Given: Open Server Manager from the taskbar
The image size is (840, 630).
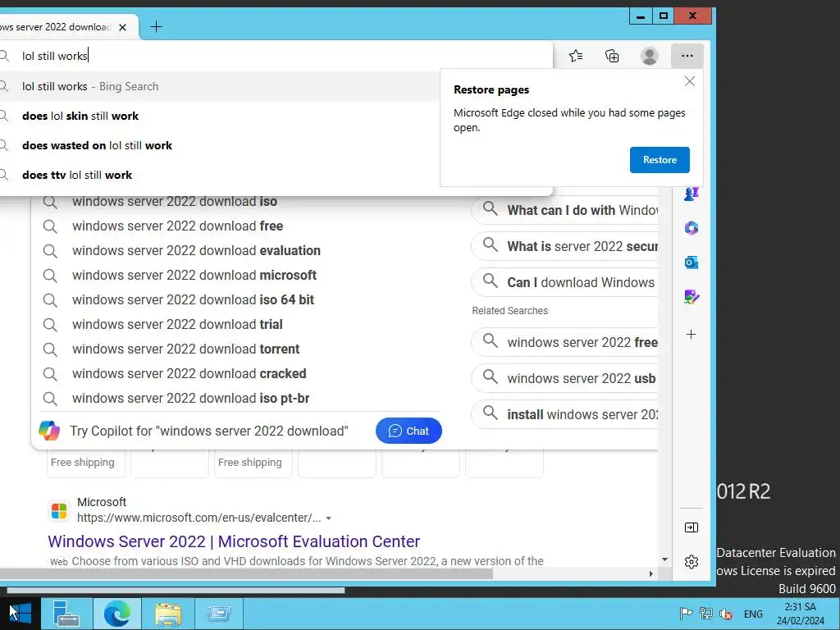Looking at the screenshot, I should coord(66,613).
